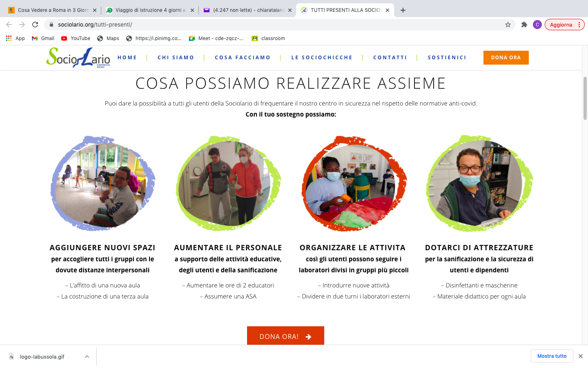
Task: Open the COSA FACCIAMO menu item
Action: pos(243,58)
